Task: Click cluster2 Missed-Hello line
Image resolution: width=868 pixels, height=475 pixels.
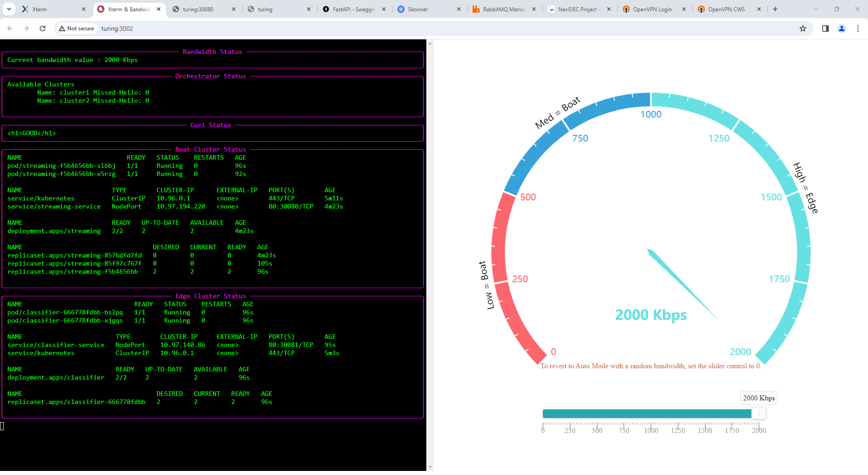Action: (93, 101)
